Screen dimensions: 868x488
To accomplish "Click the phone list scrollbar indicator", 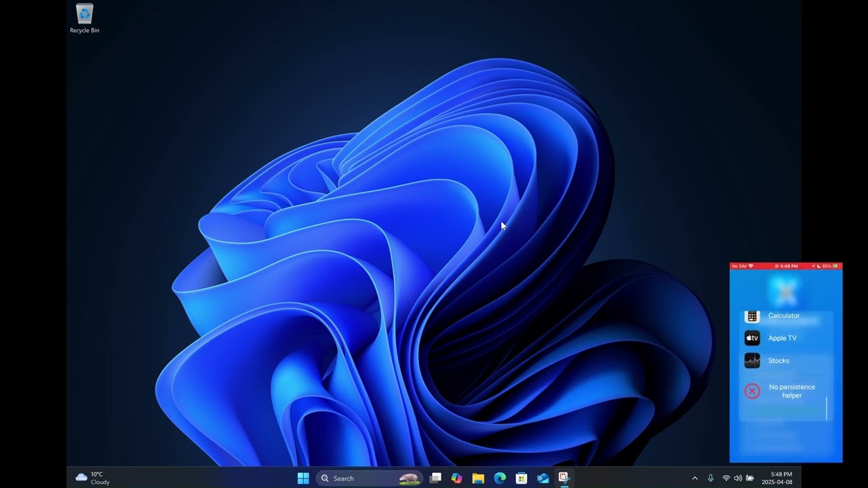I will click(827, 409).
